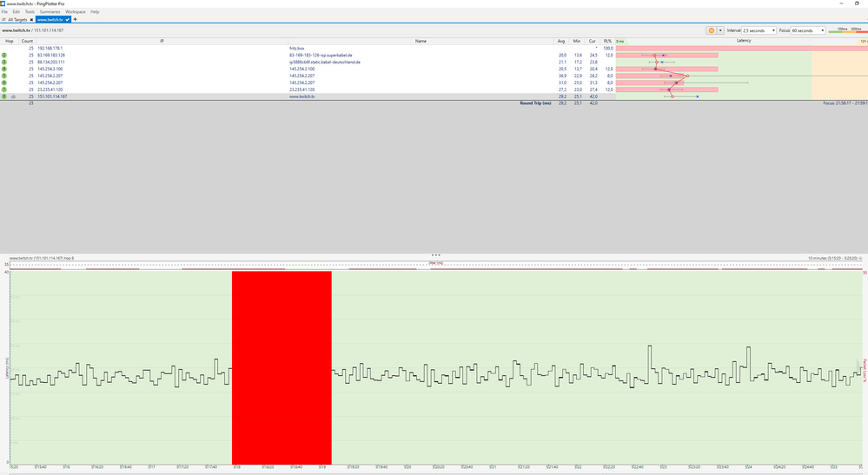The image size is (868, 475).
Task: Open the Summaries menu
Action: (x=50, y=11)
